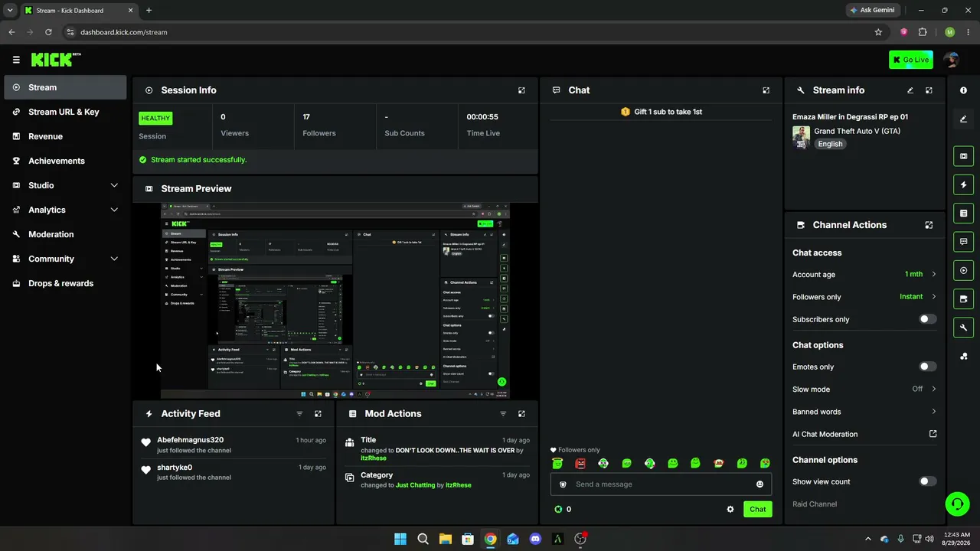Screen dimensions: 980x551
Task: Select Stream in the sidebar
Action: [65, 87]
